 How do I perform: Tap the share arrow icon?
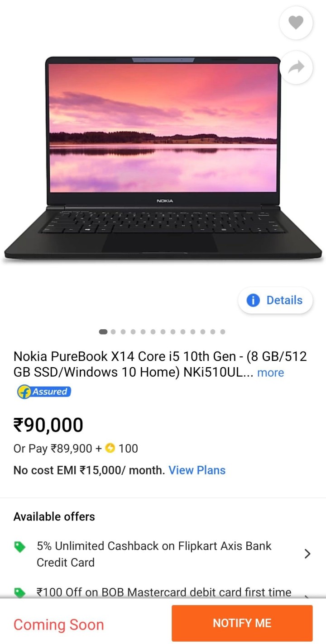point(296,68)
